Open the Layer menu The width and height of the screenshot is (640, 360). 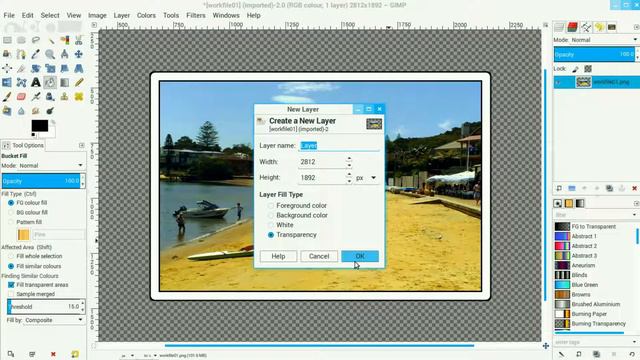coord(122,15)
